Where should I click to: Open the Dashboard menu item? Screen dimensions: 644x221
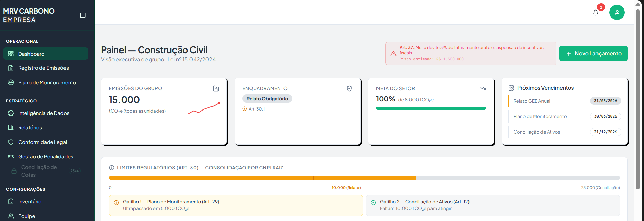pos(45,54)
